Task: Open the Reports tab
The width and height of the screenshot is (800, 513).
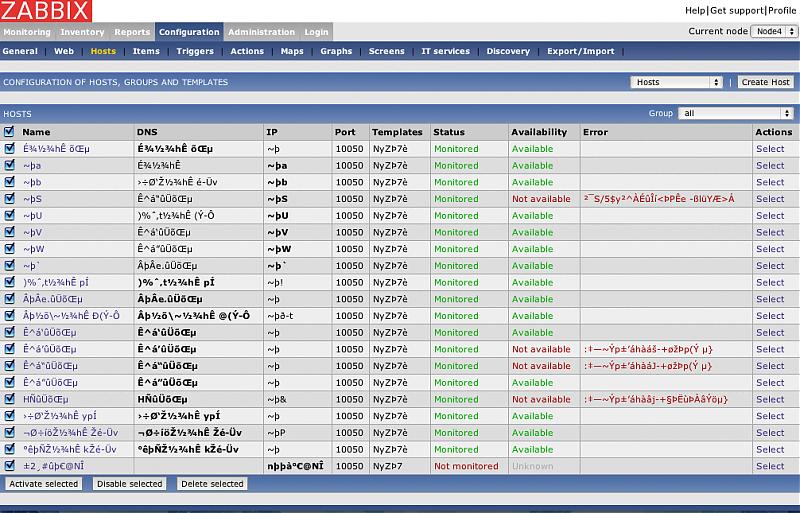Action: click(x=132, y=32)
